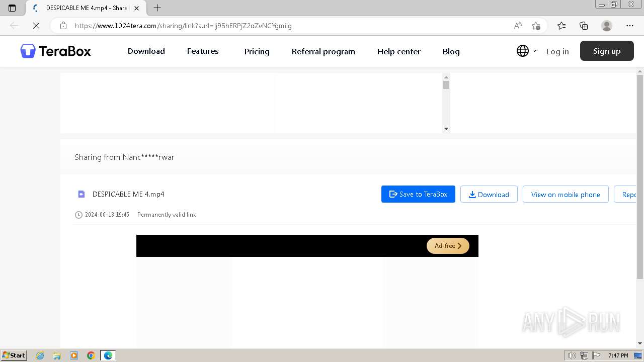644x362 pixels.
Task: Select the DESPICABLE ME 4.mp4 filename
Action: click(x=128, y=194)
